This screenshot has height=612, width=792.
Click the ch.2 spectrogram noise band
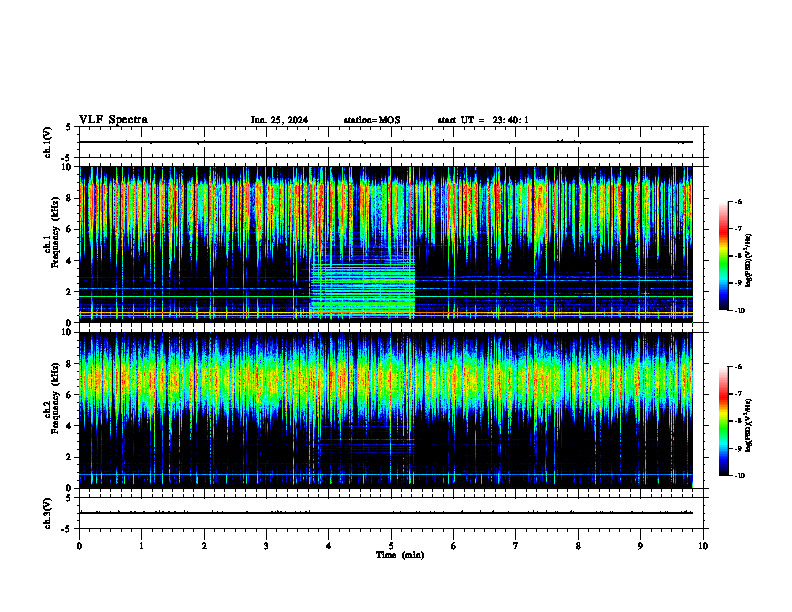(386, 379)
